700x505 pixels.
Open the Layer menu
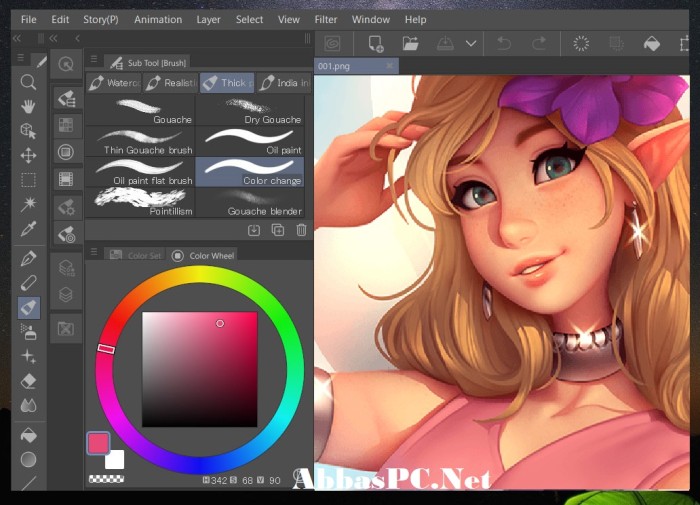click(x=208, y=20)
